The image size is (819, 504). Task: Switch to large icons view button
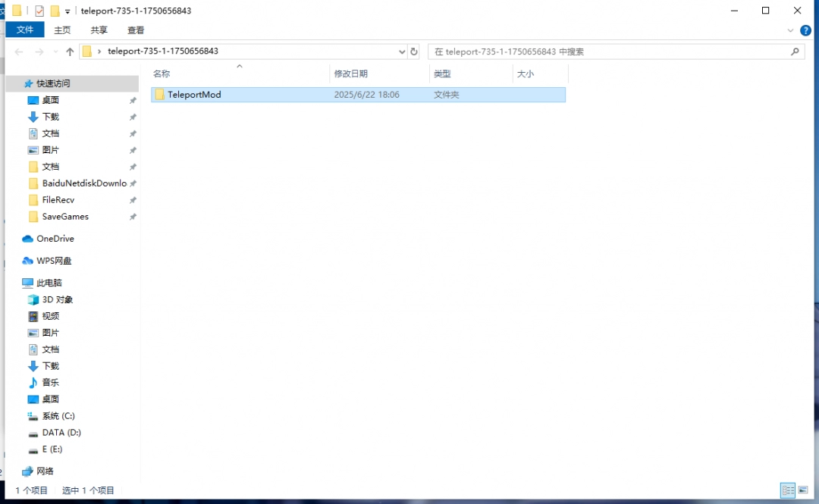(x=803, y=490)
